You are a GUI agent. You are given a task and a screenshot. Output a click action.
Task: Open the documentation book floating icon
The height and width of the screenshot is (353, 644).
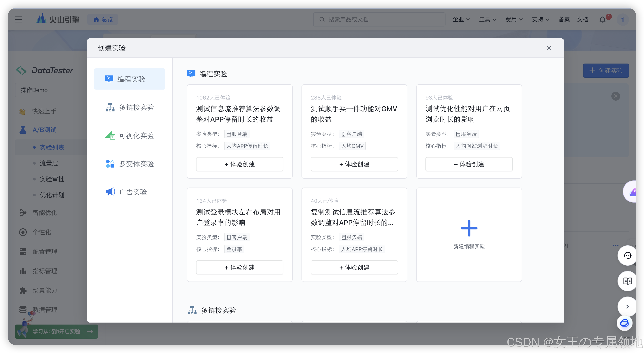point(627,281)
